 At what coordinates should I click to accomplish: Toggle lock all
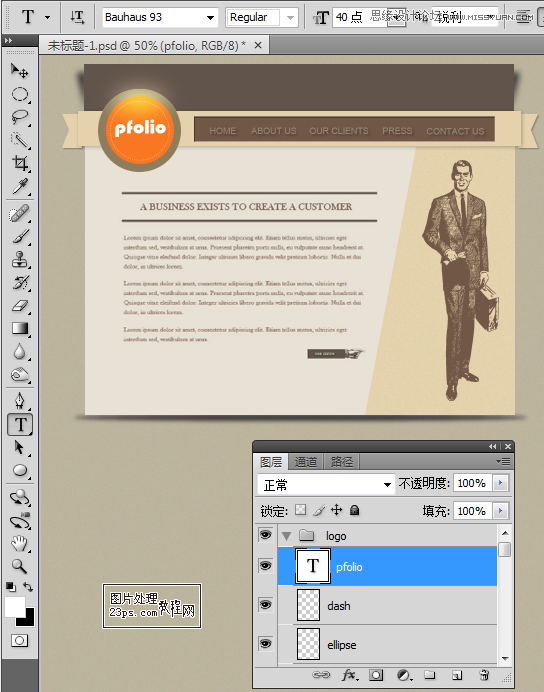click(354, 510)
